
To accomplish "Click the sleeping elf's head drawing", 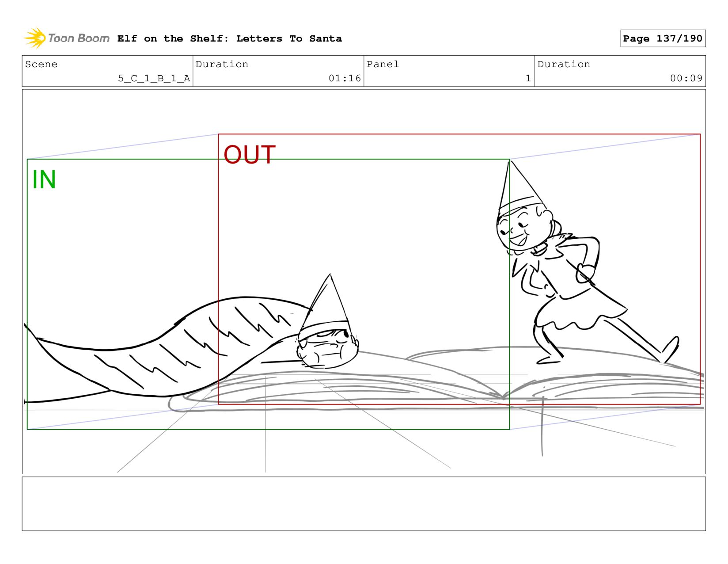I will pyautogui.click(x=327, y=322).
